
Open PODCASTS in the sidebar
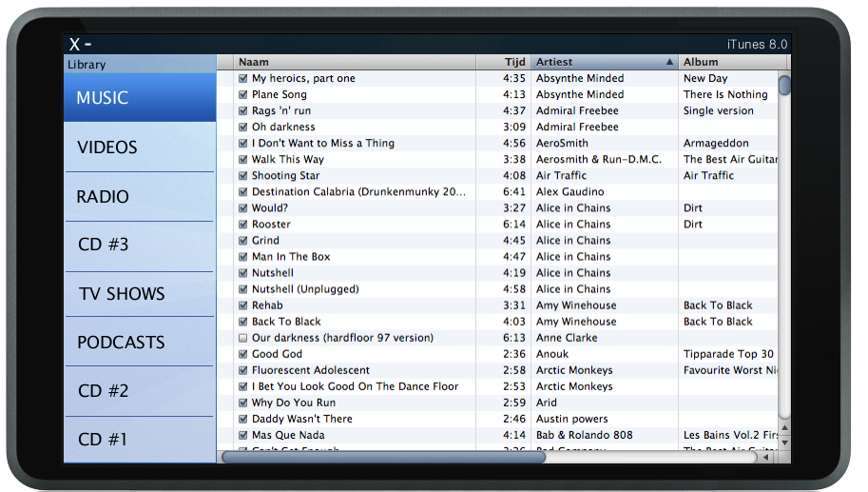click(x=140, y=342)
